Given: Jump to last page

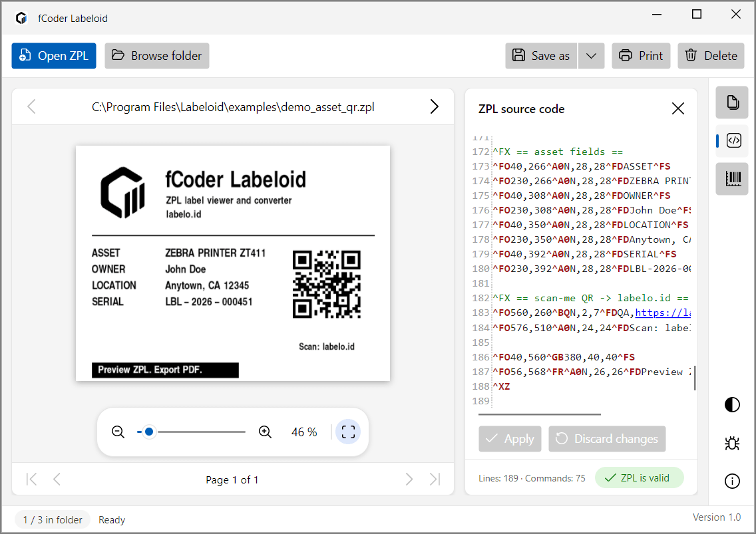Looking at the screenshot, I should tap(435, 479).
